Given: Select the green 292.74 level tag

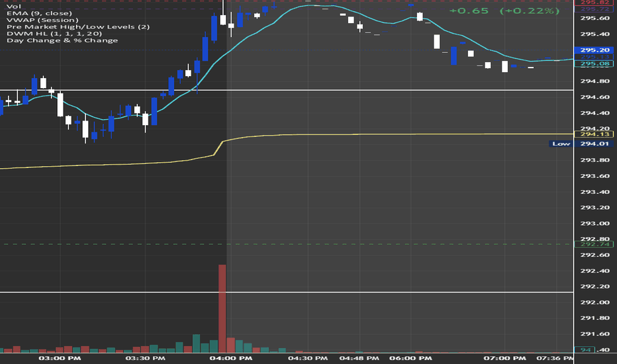Looking at the screenshot, I should [594, 244].
